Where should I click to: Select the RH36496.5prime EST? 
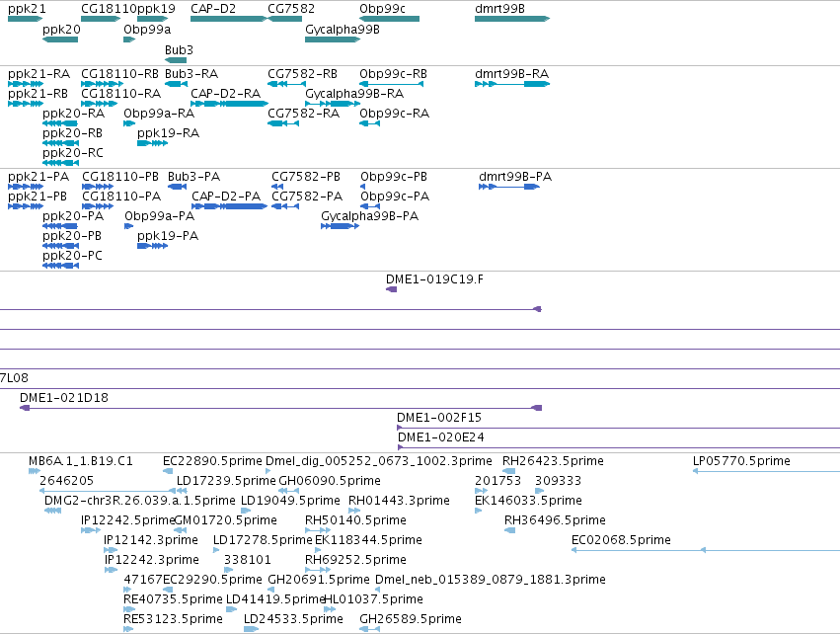510,530
